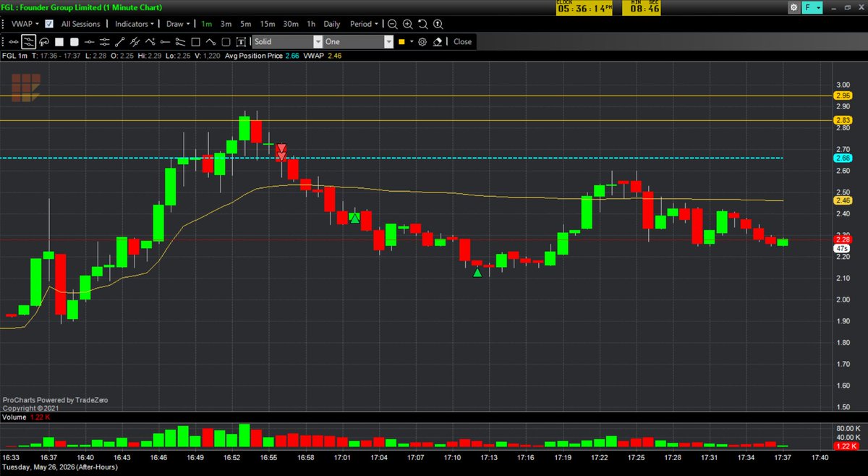Select the highlighted horizontal levels drawing tool
Screen dimensions: 868x476
tap(29, 42)
